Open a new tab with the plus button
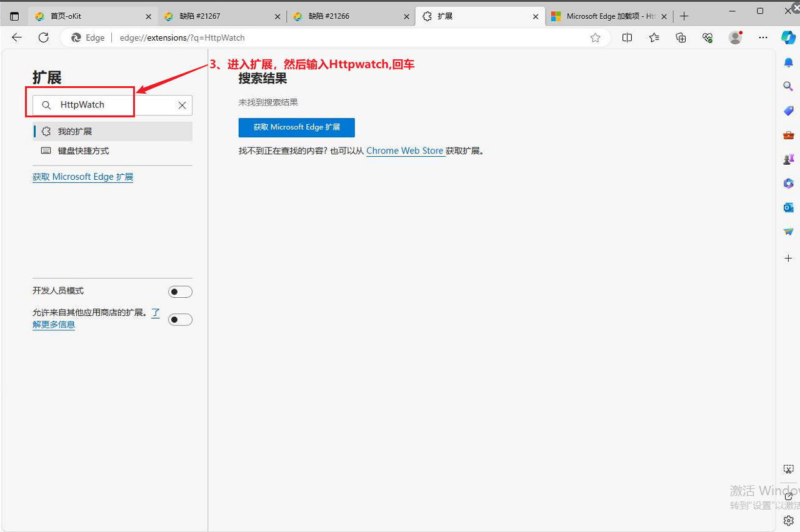 click(x=684, y=16)
